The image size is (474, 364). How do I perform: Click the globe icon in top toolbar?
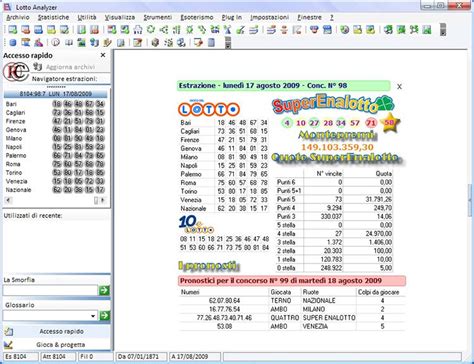tap(344, 30)
